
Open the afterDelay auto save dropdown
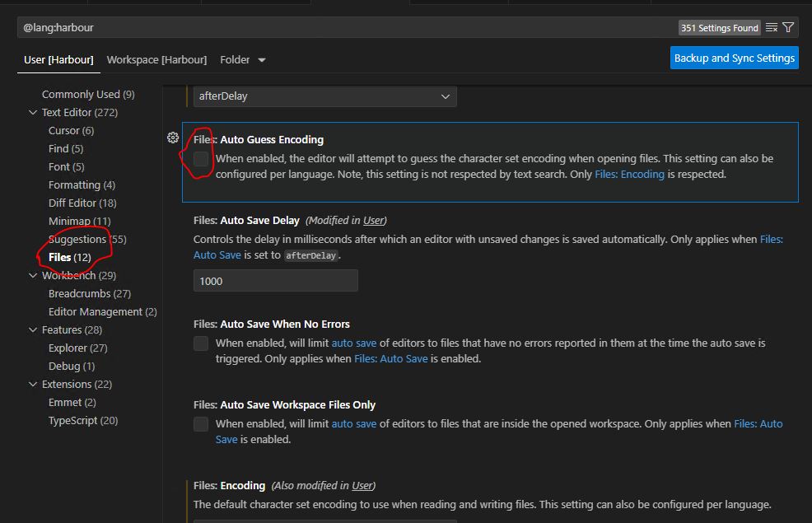pos(324,96)
